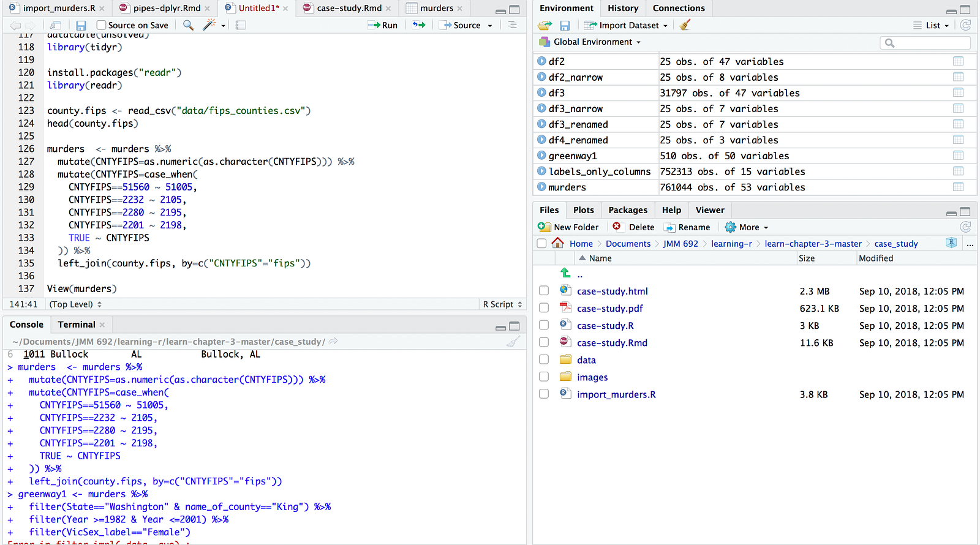Switch to the Terminal tab
Viewport: 980px width, 545px height.
(76, 325)
